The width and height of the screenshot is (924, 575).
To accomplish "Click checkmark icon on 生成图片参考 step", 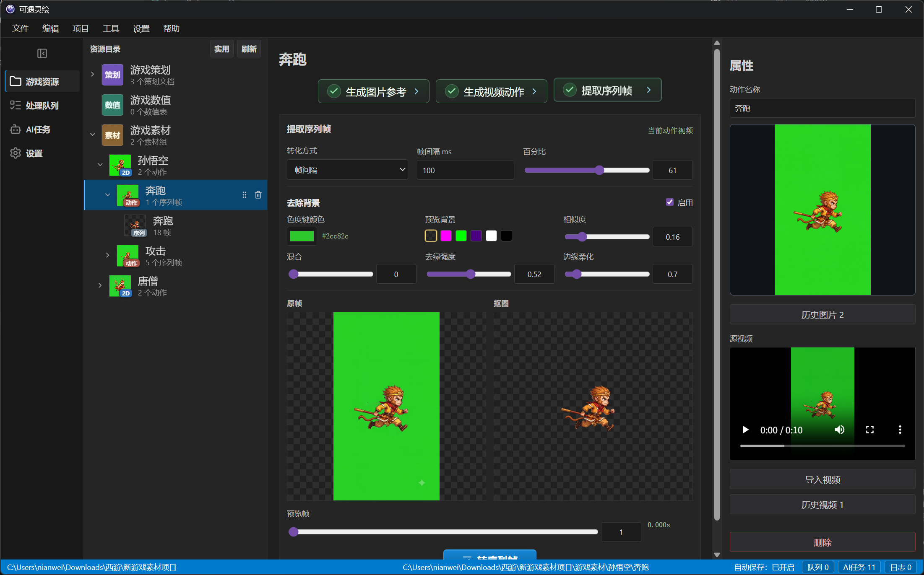I will coord(334,91).
